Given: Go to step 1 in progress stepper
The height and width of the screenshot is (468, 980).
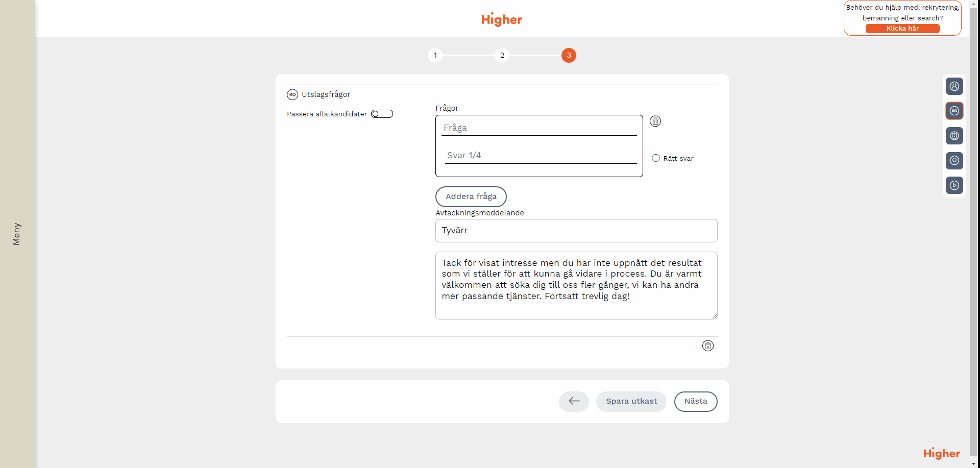Looking at the screenshot, I should (x=435, y=55).
